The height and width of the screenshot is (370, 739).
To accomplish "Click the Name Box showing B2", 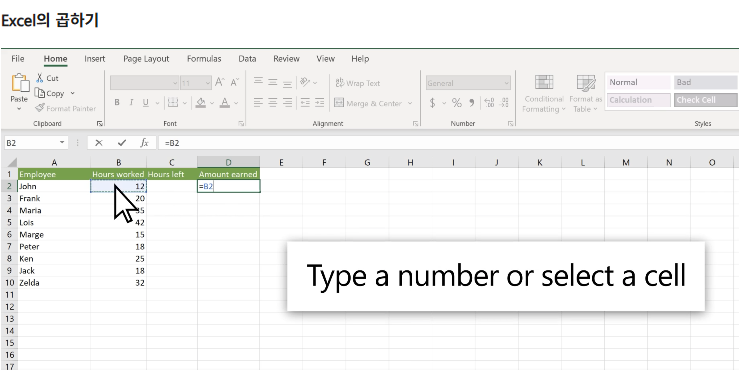I will click(x=31, y=142).
